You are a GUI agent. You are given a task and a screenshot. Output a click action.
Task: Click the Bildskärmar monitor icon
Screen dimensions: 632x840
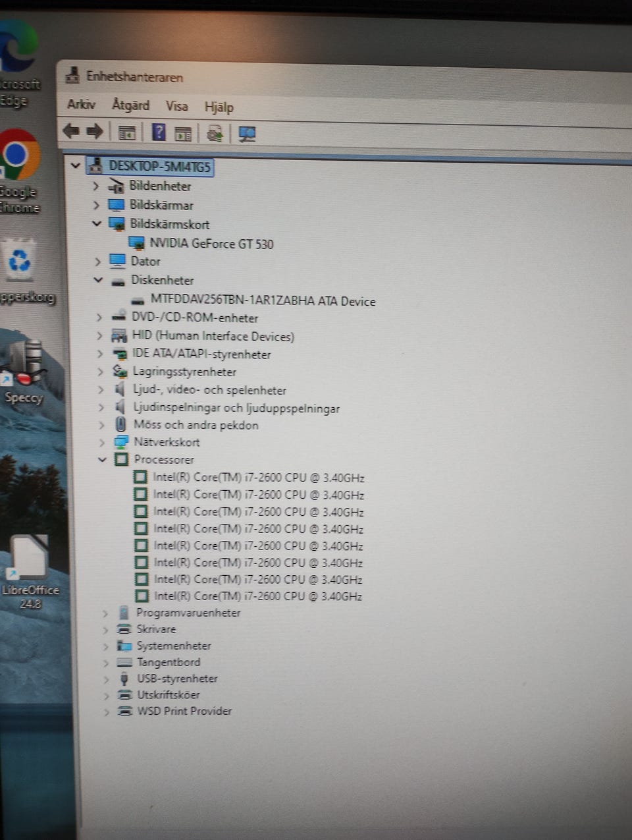116,205
